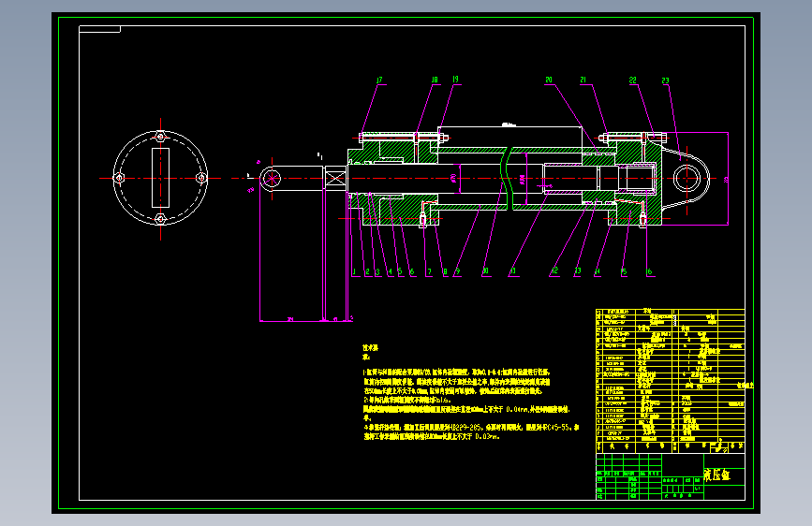The width and height of the screenshot is (812, 526).
Task: Pick part callout label 12
Action: tap(554, 270)
